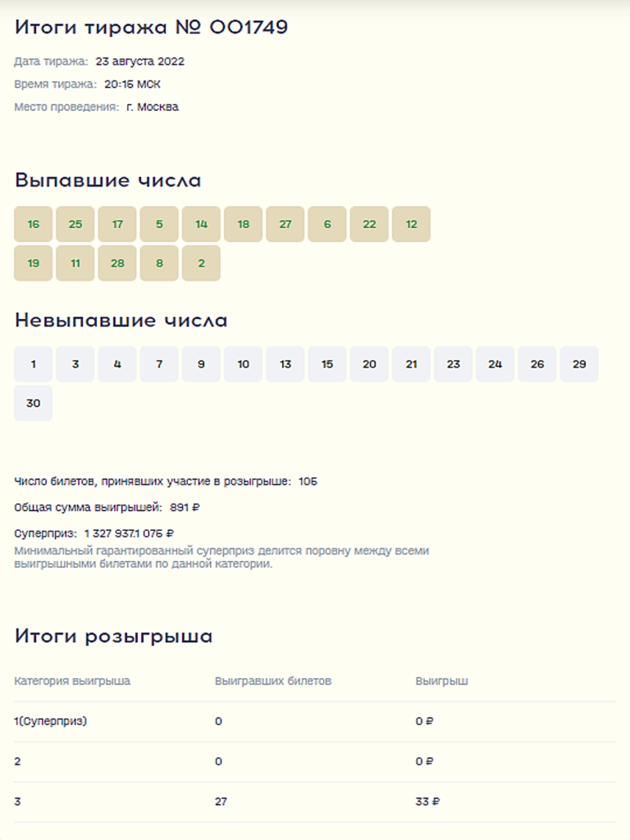630x840 pixels.
Task: Select undrawn number 21 tile
Action: coord(411,364)
